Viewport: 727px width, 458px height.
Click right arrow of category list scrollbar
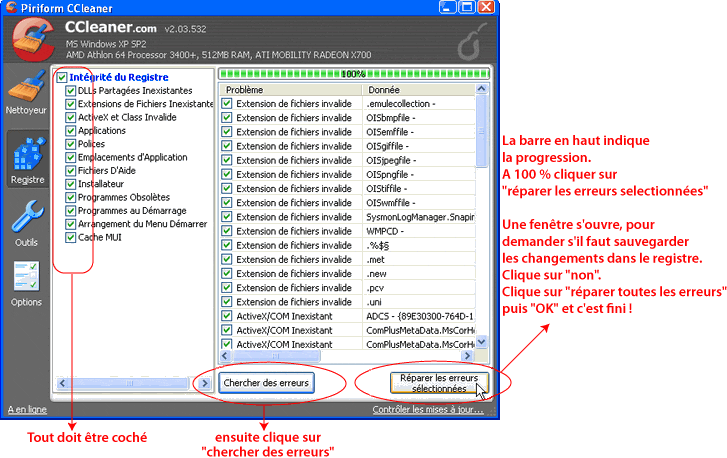coord(204,383)
